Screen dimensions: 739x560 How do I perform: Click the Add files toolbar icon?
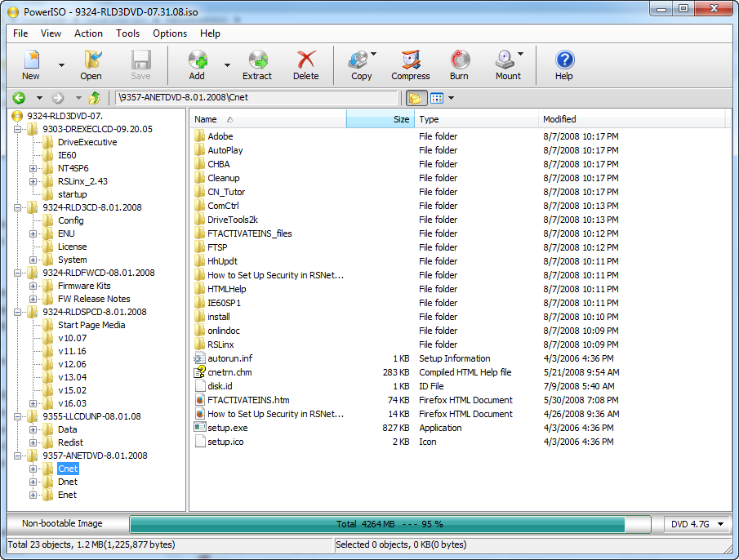(x=198, y=60)
